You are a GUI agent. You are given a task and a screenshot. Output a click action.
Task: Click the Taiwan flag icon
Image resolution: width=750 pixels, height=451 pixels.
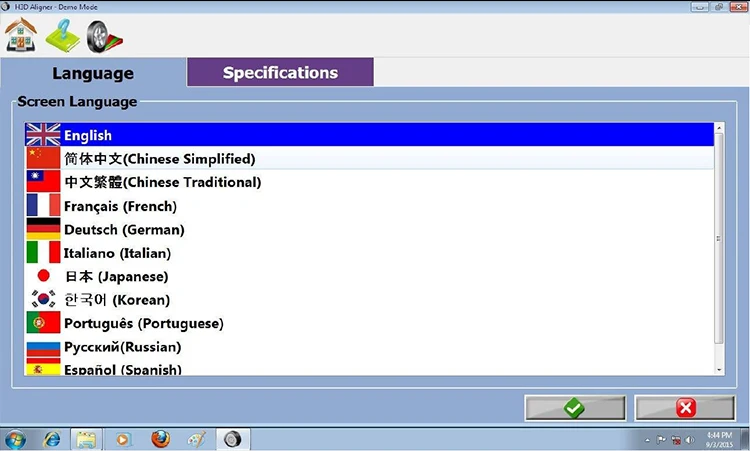coord(43,181)
